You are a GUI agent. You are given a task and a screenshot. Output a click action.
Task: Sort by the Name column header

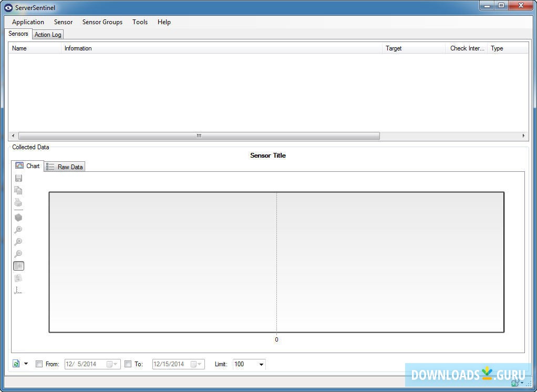pyautogui.click(x=35, y=48)
